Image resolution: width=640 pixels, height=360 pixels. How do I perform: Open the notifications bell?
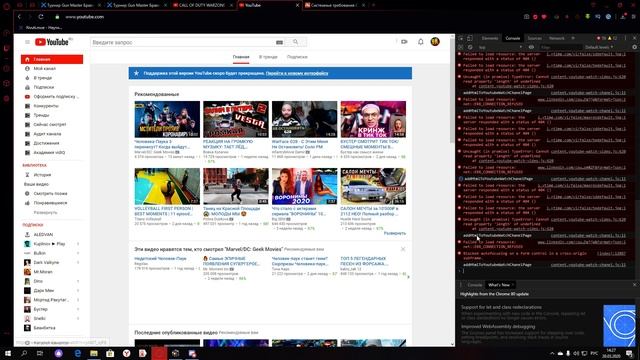420,42
